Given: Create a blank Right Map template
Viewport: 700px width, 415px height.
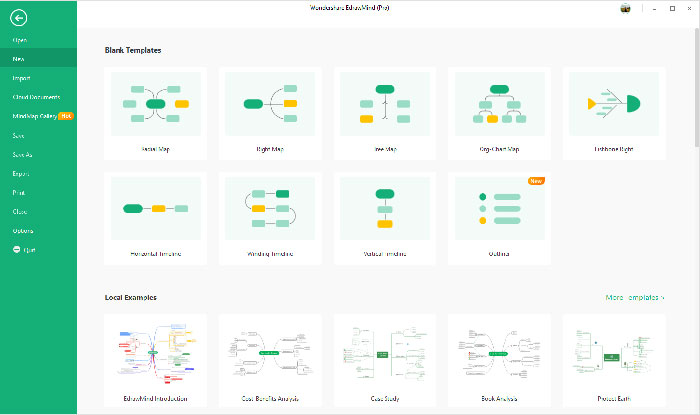Looking at the screenshot, I should tap(270, 113).
